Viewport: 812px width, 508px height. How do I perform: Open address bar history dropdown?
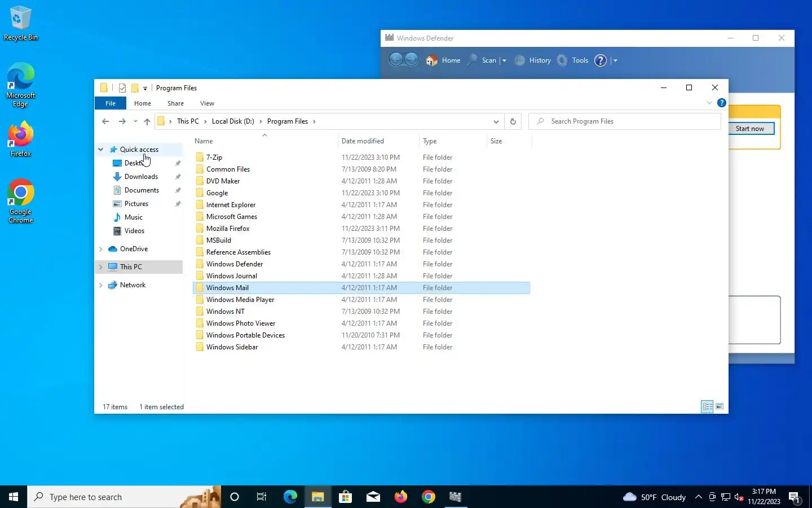(496, 121)
